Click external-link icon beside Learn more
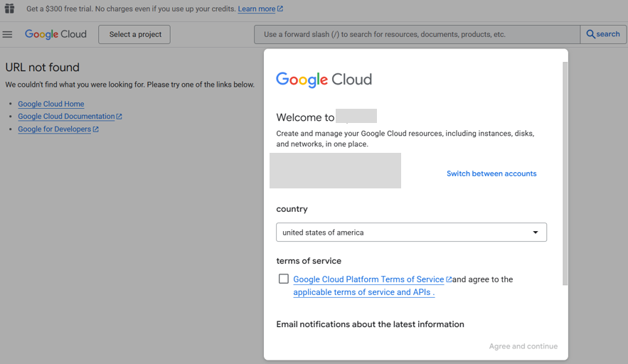Image resolution: width=628 pixels, height=364 pixels. click(x=280, y=9)
